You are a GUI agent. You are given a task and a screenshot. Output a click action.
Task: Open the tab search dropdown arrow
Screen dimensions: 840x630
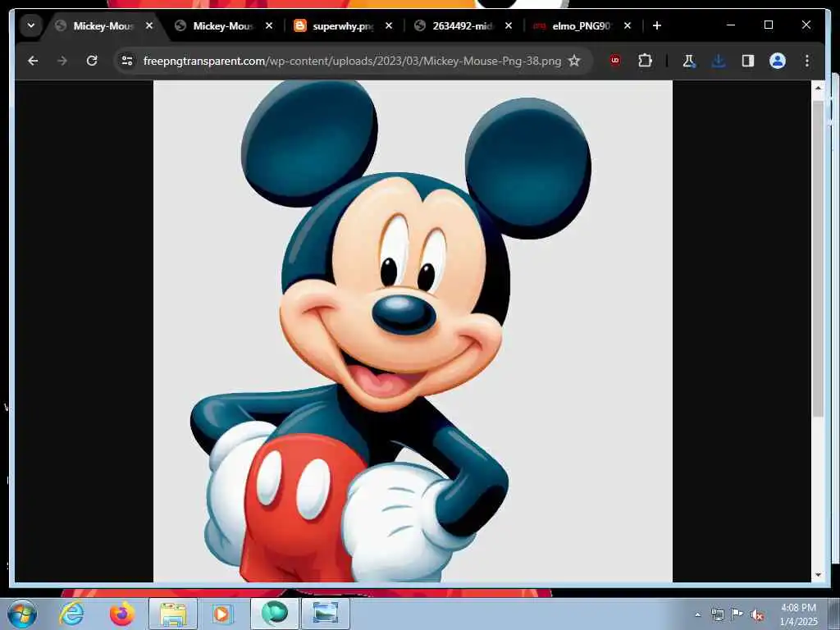[31, 25]
